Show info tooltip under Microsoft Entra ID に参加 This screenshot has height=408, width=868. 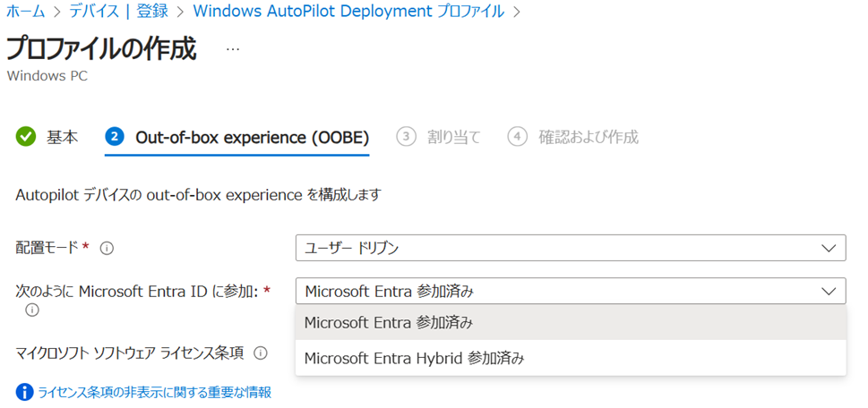(31, 310)
